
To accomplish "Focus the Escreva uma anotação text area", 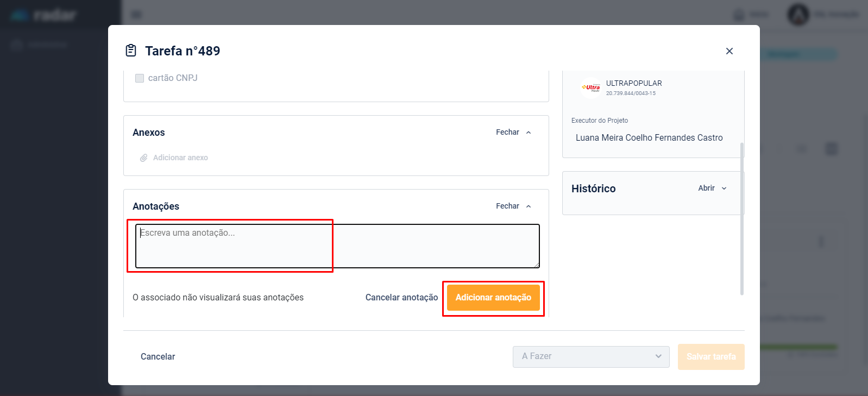I will coord(337,246).
